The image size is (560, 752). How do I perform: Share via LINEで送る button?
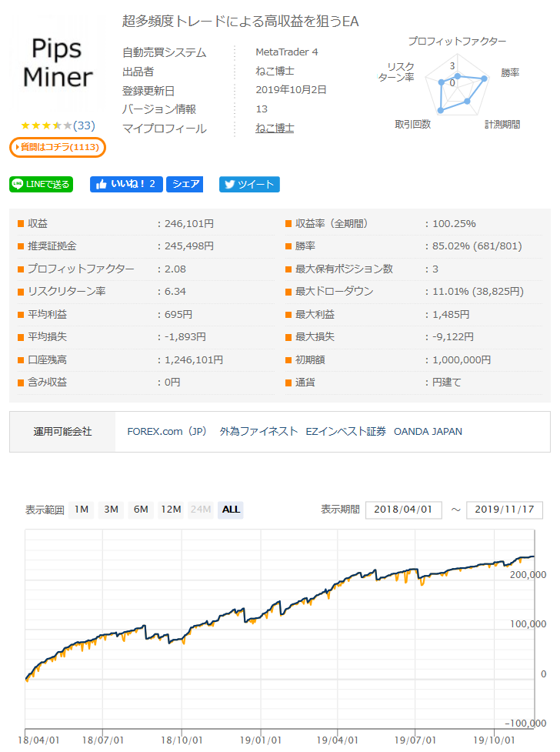(x=42, y=184)
